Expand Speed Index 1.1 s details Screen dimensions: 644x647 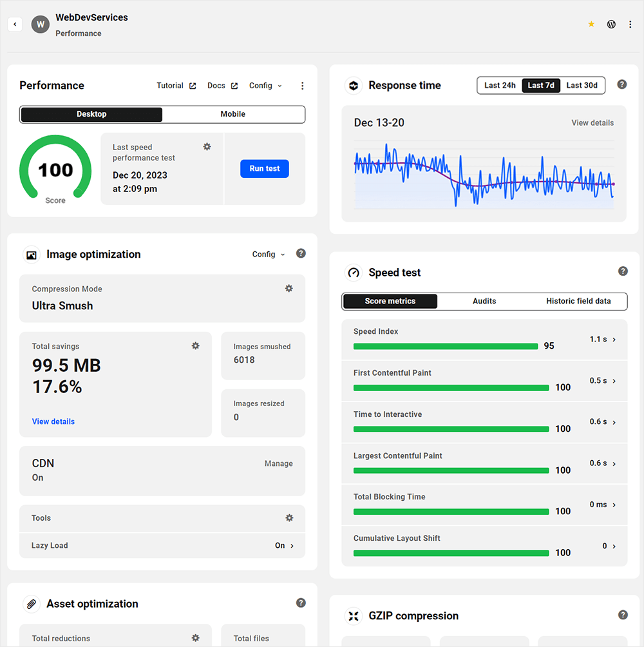pyautogui.click(x=602, y=339)
